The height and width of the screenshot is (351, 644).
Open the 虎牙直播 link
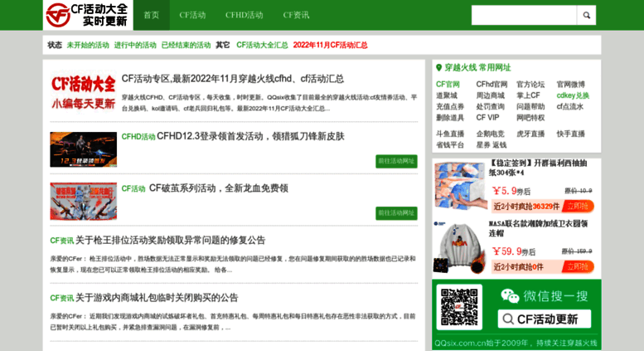click(530, 134)
